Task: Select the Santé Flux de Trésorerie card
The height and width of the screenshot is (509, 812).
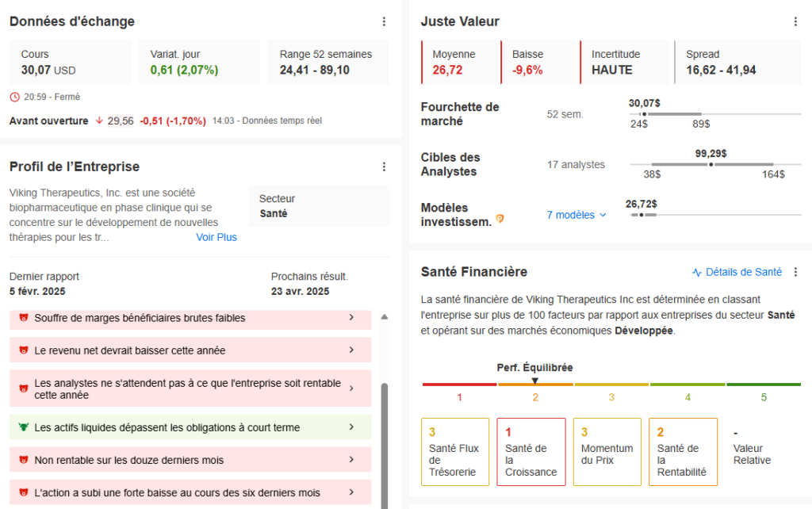Action: click(x=454, y=452)
